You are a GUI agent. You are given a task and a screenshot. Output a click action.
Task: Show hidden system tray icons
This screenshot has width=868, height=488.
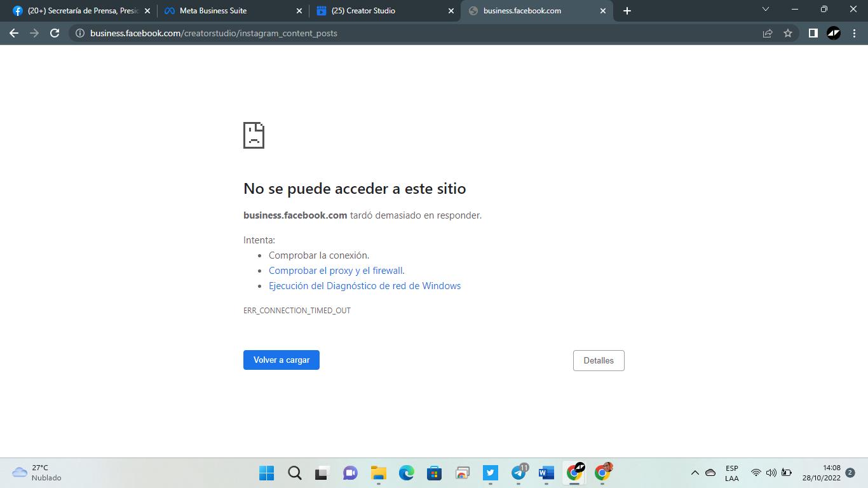(695, 473)
